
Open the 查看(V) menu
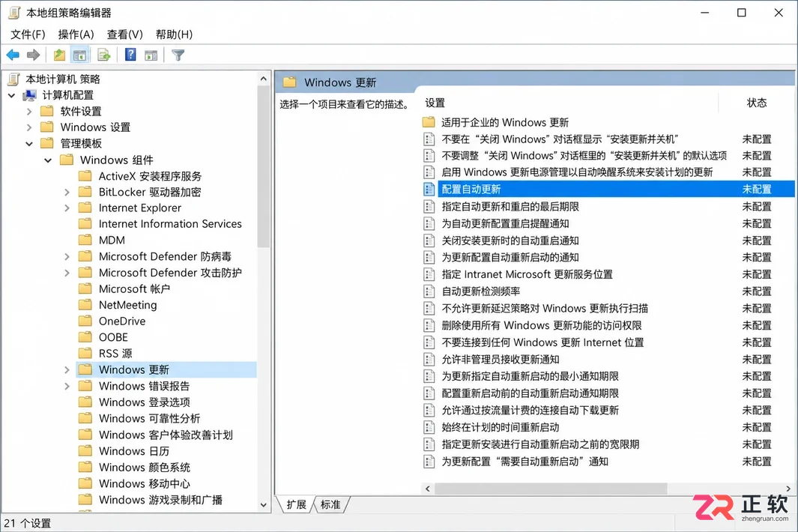pyautogui.click(x=124, y=34)
